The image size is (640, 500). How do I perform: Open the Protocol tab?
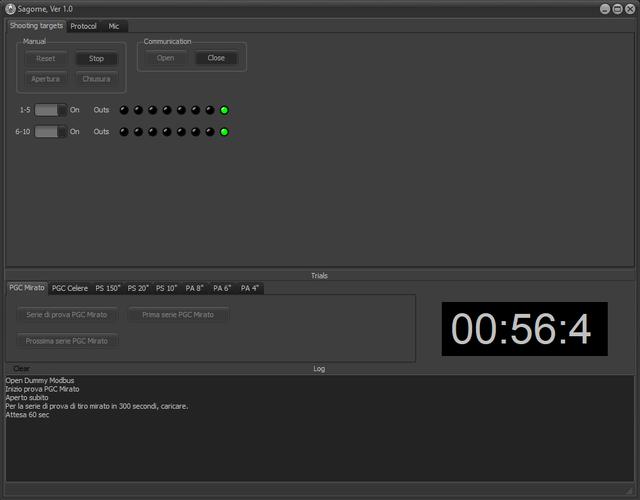[x=83, y=26]
